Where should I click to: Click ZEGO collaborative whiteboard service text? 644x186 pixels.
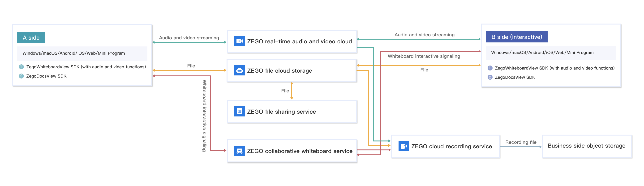(300, 151)
